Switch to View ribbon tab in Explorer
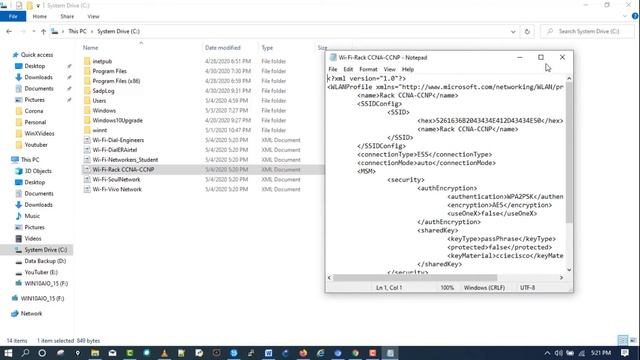This screenshot has height=360, width=640. [93, 16]
